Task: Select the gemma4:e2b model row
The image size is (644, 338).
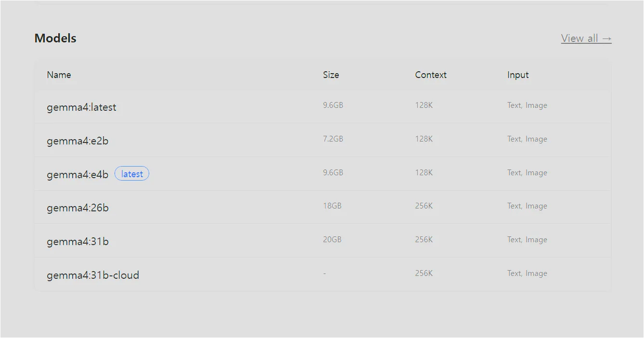Action: (322, 140)
